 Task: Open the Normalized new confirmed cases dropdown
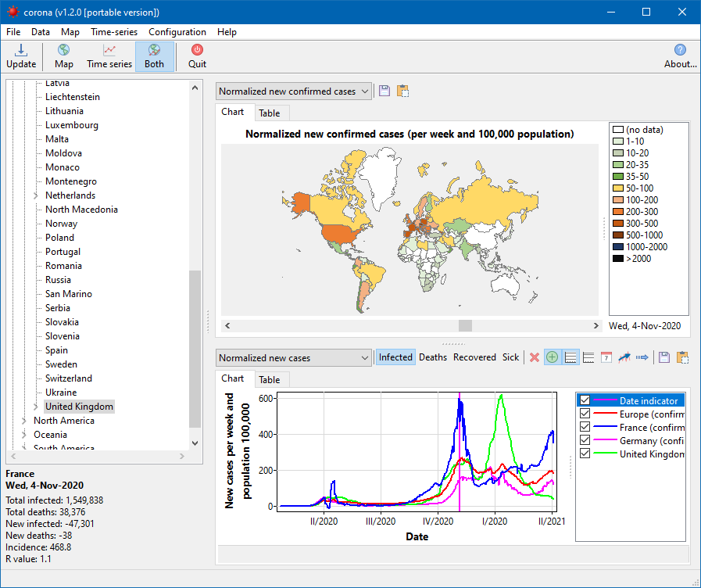pyautogui.click(x=293, y=91)
